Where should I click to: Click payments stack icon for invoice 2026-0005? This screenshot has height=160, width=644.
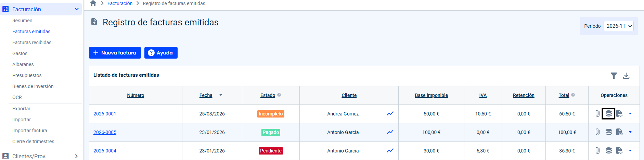608,132
